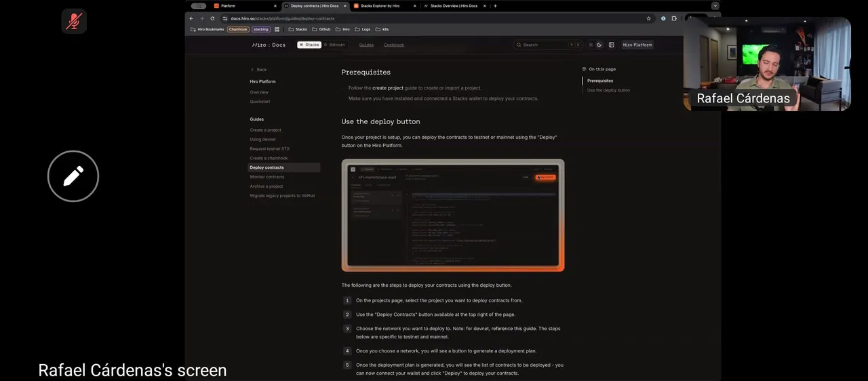The width and height of the screenshot is (868, 381).
Task: Open Using devnet sidebar guide
Action: (x=262, y=140)
